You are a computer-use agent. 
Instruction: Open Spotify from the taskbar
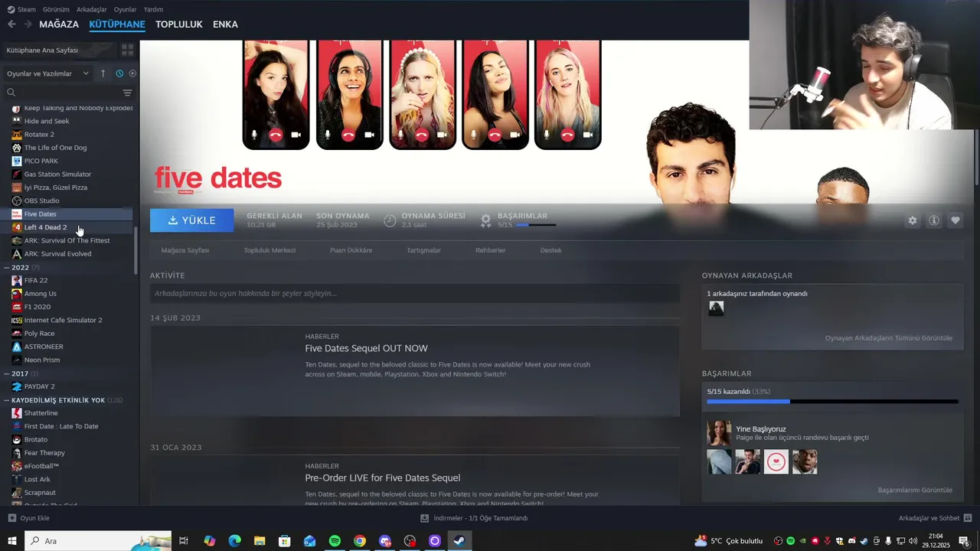click(x=335, y=541)
